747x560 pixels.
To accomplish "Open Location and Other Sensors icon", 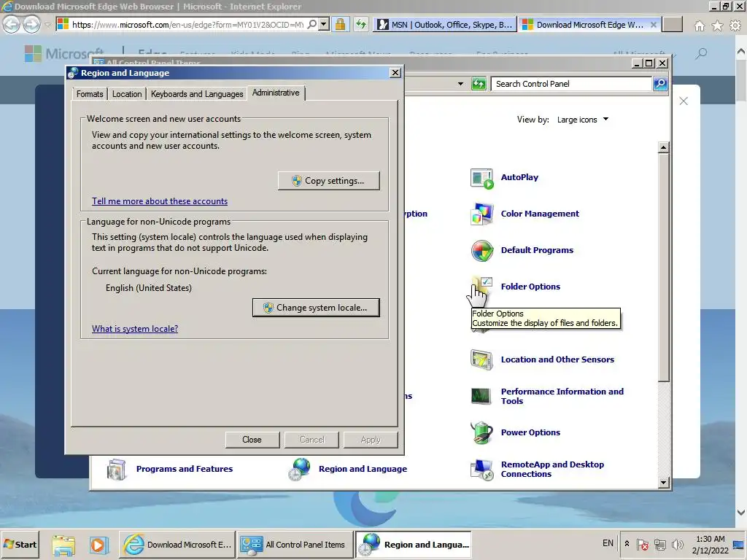I will [x=481, y=359].
